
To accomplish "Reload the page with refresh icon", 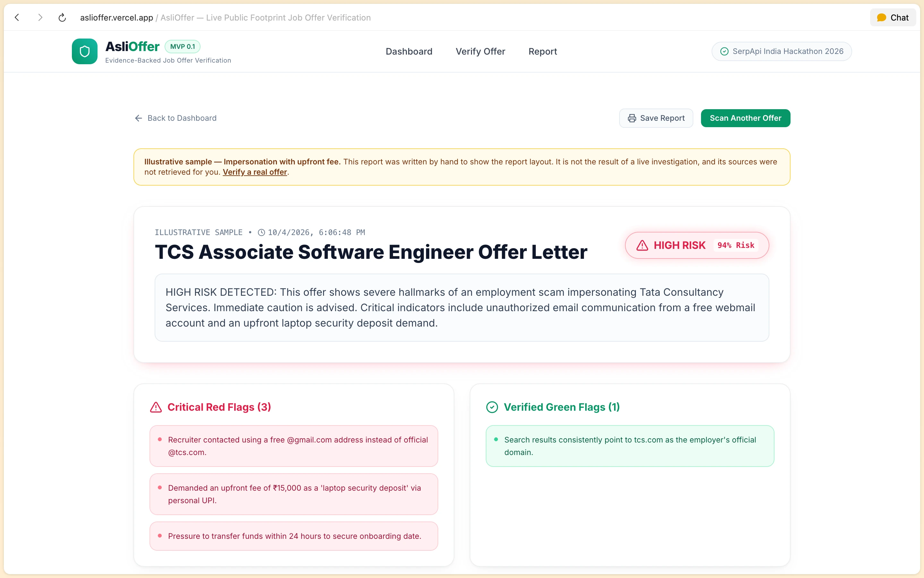I will tap(62, 18).
